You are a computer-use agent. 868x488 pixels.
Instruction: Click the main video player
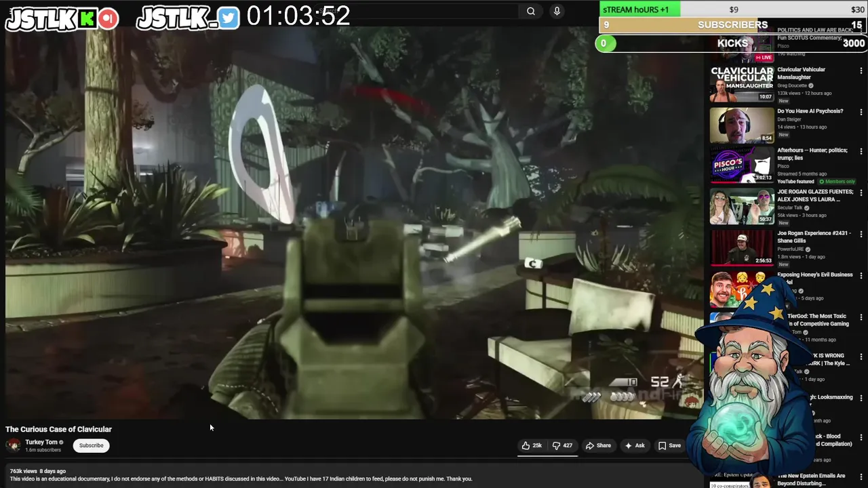click(355, 224)
